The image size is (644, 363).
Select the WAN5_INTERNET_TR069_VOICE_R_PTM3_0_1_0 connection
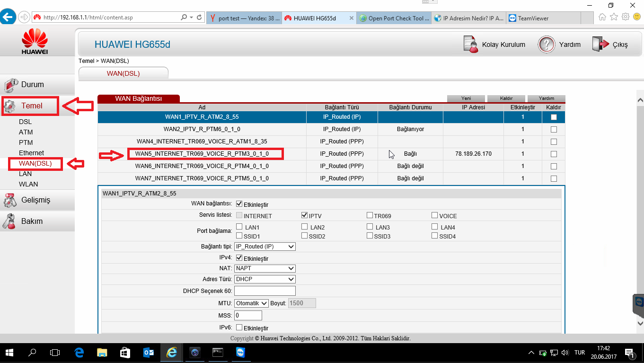click(202, 154)
